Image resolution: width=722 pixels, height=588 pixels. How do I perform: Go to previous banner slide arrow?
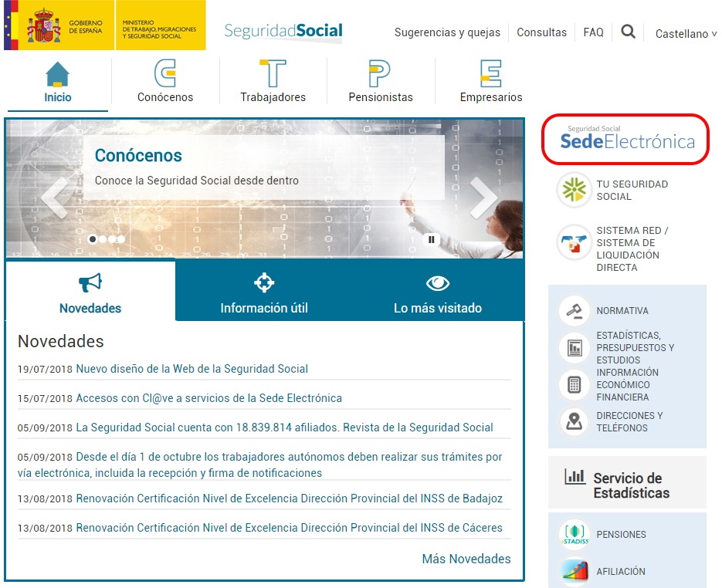point(54,198)
